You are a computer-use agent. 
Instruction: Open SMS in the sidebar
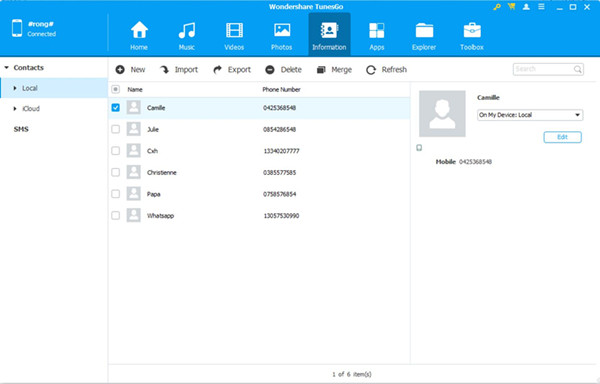21,129
